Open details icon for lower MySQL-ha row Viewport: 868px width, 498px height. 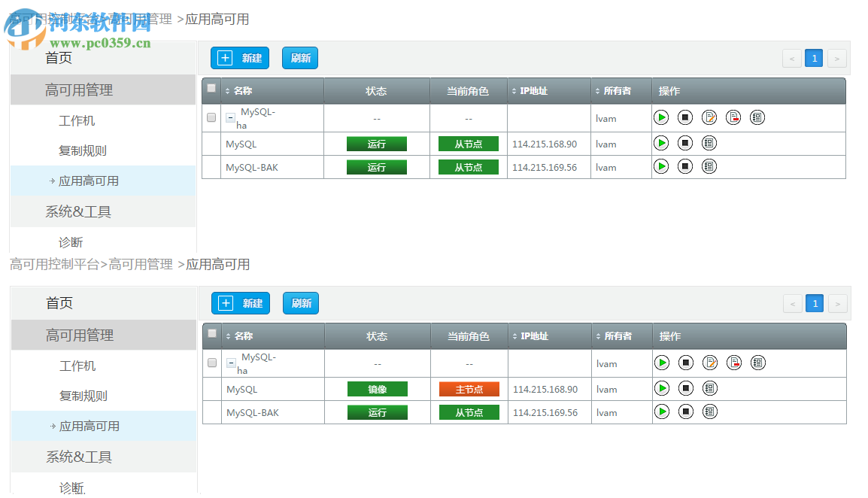(x=758, y=363)
